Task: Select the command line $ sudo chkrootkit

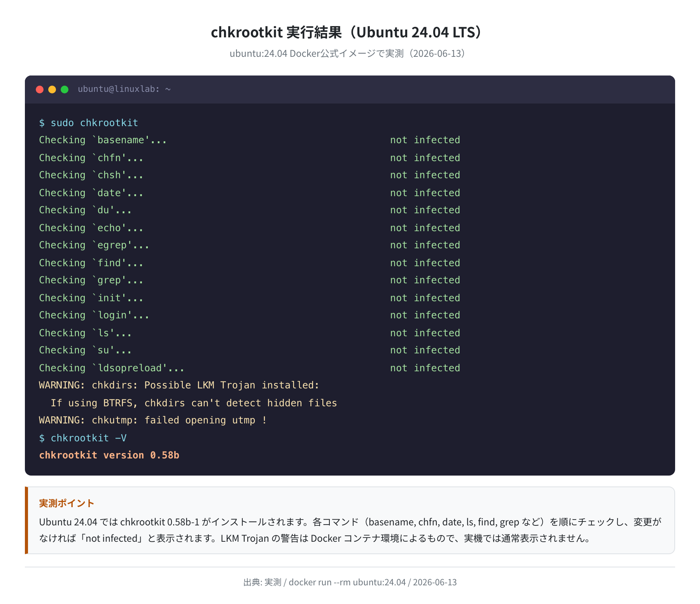Action: pos(89,123)
